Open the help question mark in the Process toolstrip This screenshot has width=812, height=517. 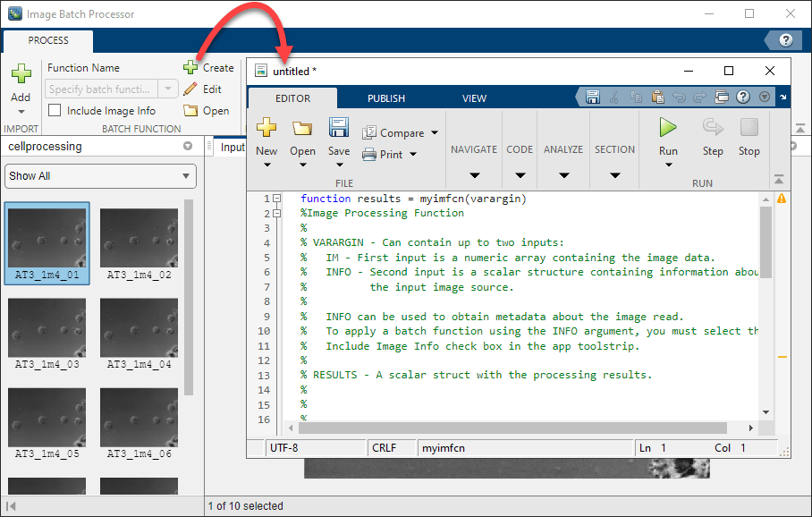[x=785, y=40]
